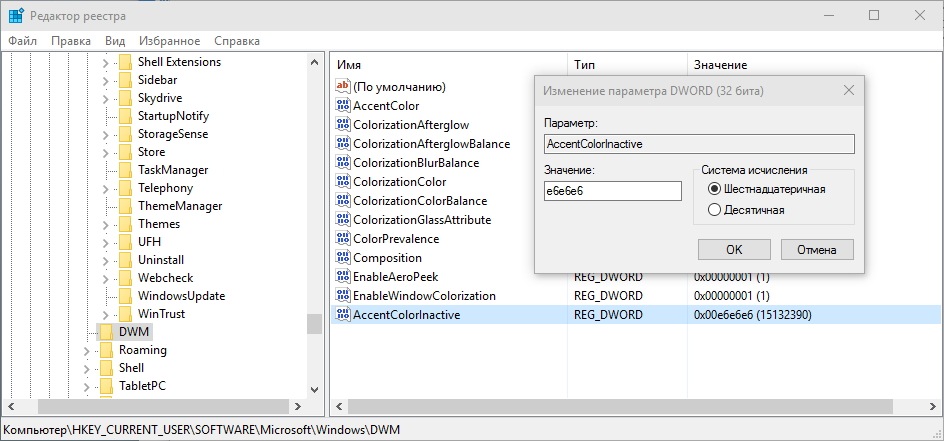Select the Шестнадцатеричная radio button
The width and height of the screenshot is (944, 441).
[714, 189]
